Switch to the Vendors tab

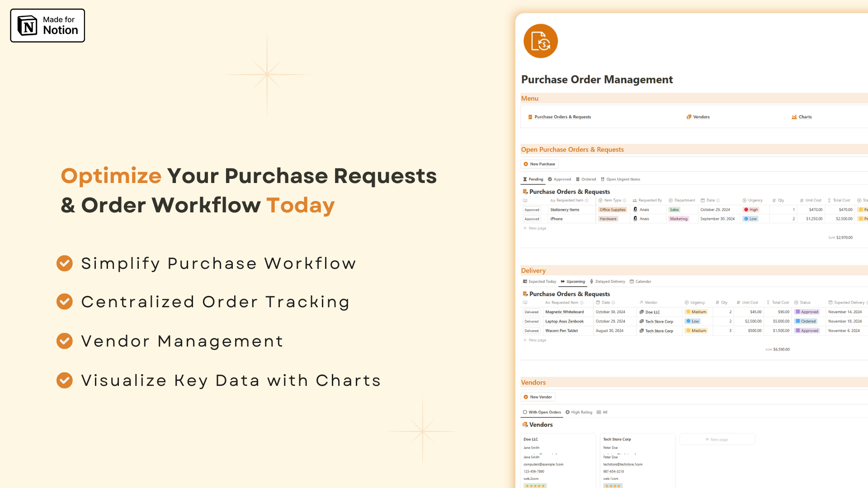click(x=700, y=116)
